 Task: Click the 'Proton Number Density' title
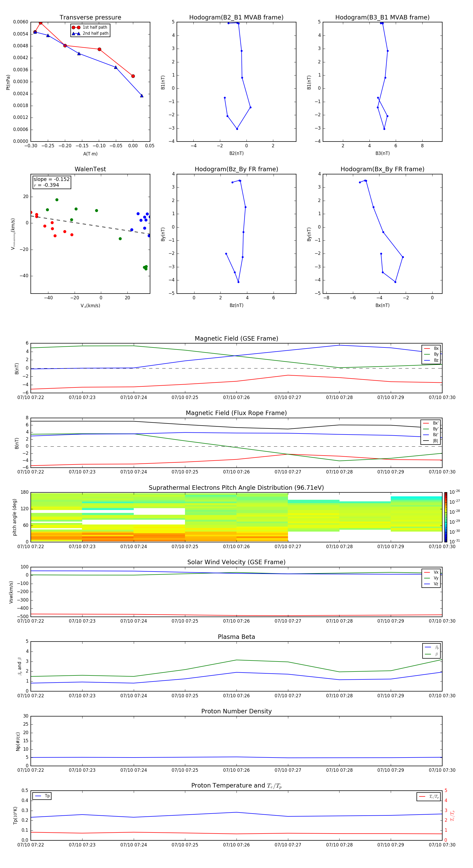click(236, 711)
